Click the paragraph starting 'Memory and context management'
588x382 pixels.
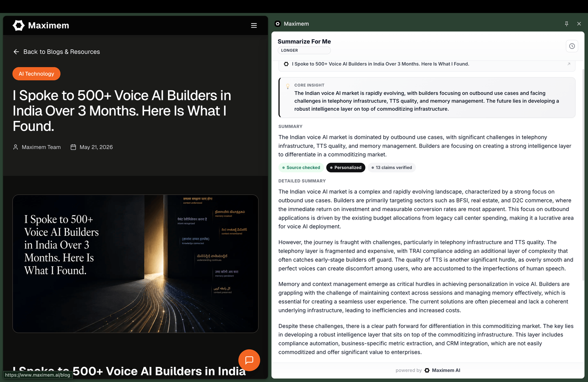coord(424,297)
